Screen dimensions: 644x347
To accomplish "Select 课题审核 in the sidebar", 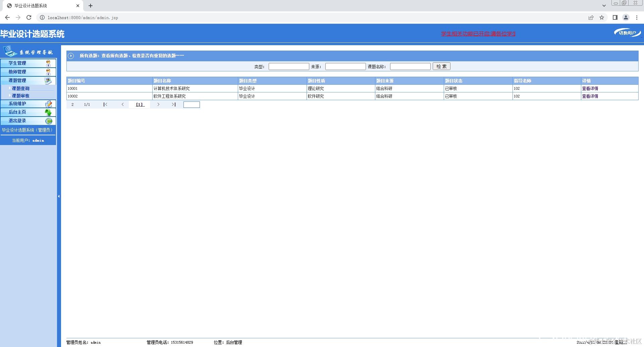I will [x=21, y=96].
